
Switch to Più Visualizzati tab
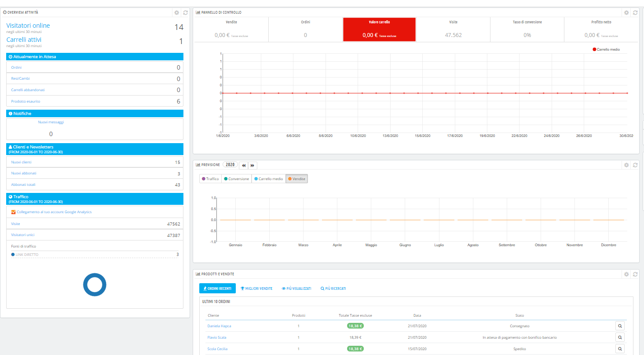pyautogui.click(x=296, y=288)
